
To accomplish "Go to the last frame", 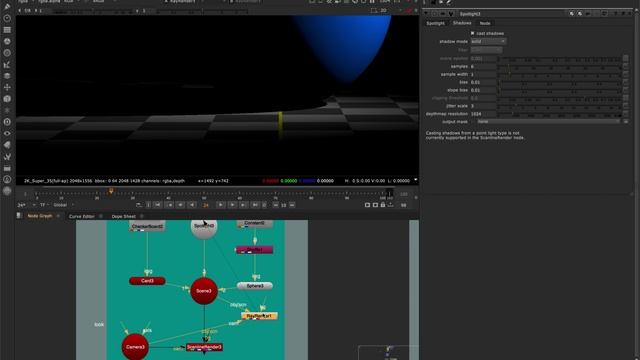I will [255, 205].
